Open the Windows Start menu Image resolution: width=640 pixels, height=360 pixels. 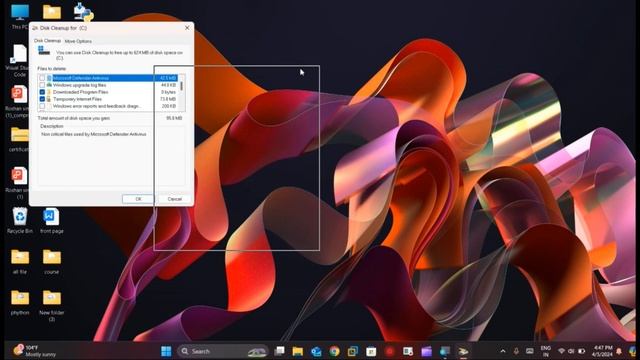point(166,351)
